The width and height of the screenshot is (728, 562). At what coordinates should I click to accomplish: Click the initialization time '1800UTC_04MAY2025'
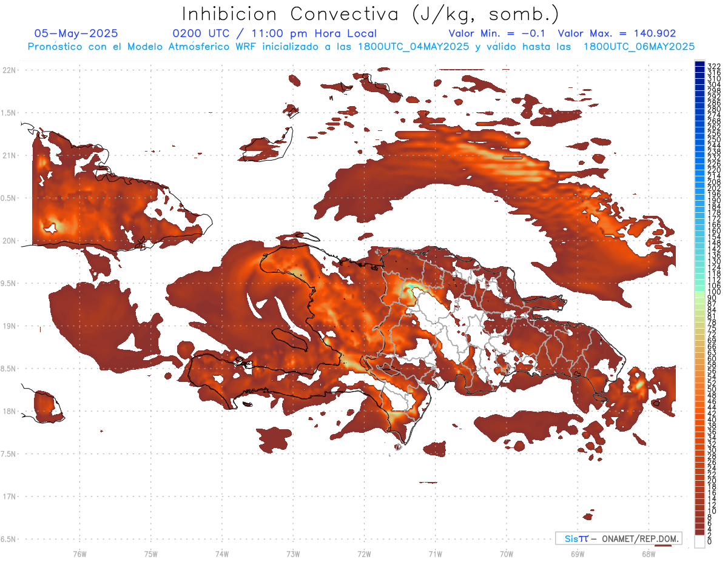pos(413,47)
